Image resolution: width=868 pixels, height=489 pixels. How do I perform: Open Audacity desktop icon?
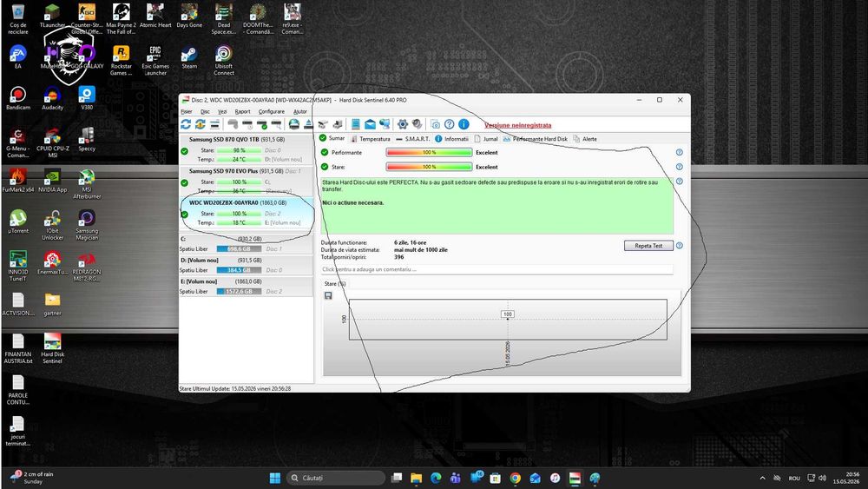pos(52,98)
